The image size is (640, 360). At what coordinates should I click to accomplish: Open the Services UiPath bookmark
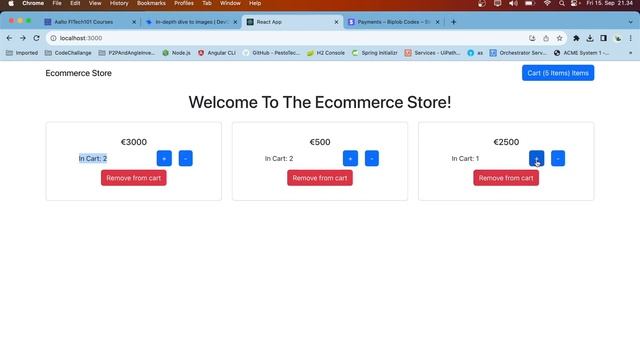pos(433,53)
